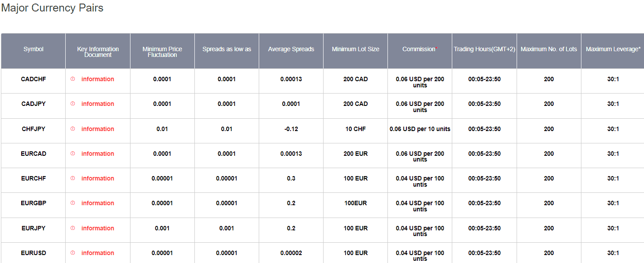Screen dimensions: 644x263
Task: Click CADJPY minimum lot size 200 CAD
Action: click(355, 104)
